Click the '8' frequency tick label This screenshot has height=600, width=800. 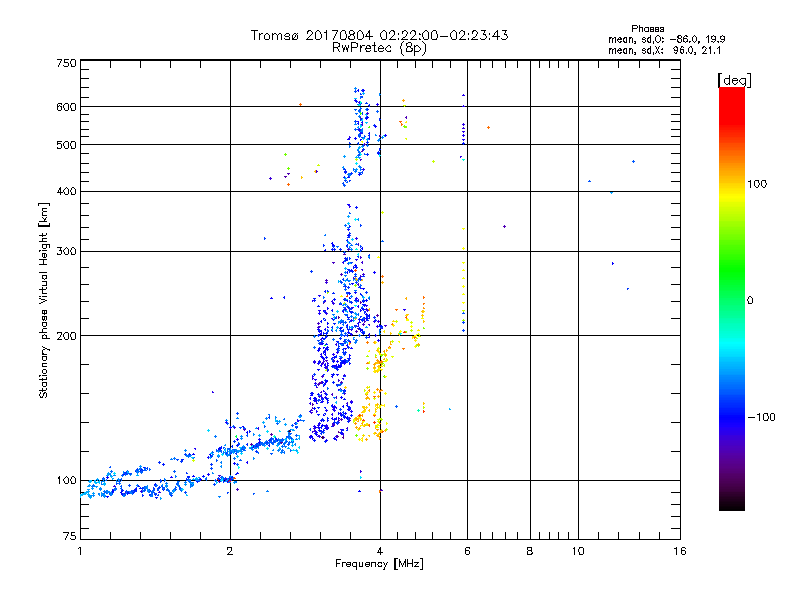tap(530, 551)
